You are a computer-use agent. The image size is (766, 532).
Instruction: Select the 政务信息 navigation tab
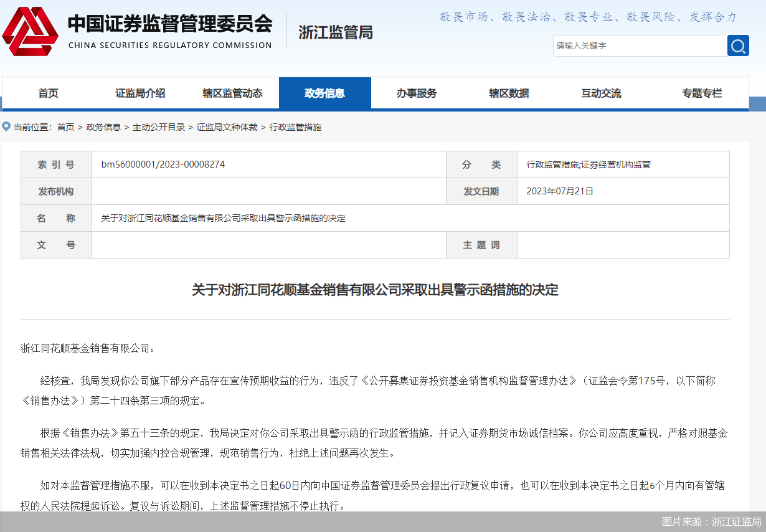click(x=324, y=93)
